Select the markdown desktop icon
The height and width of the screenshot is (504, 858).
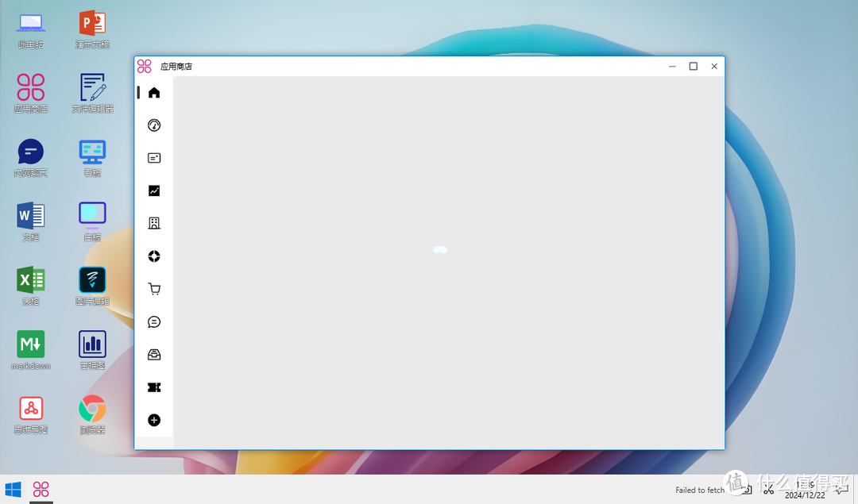[x=31, y=351]
